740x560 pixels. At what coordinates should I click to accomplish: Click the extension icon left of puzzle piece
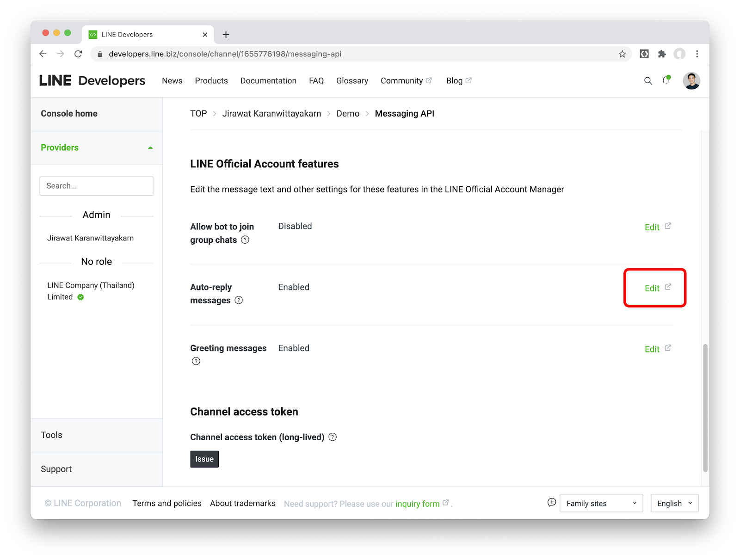(x=644, y=54)
